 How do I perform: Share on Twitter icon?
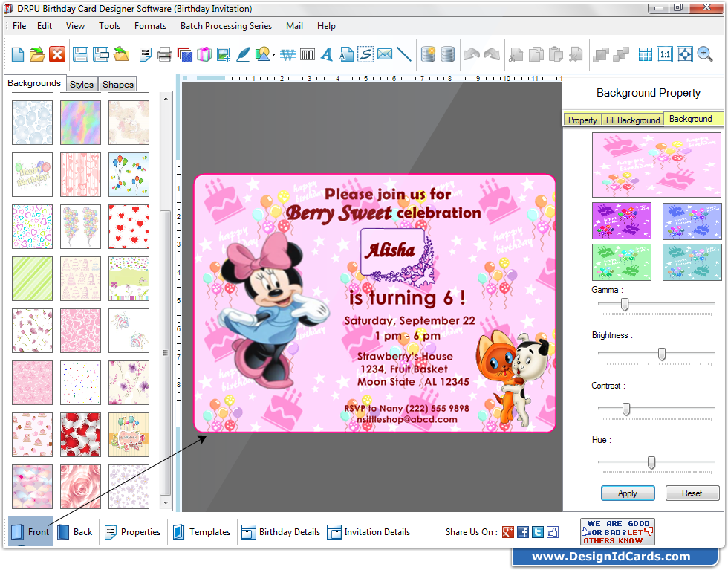click(x=538, y=532)
